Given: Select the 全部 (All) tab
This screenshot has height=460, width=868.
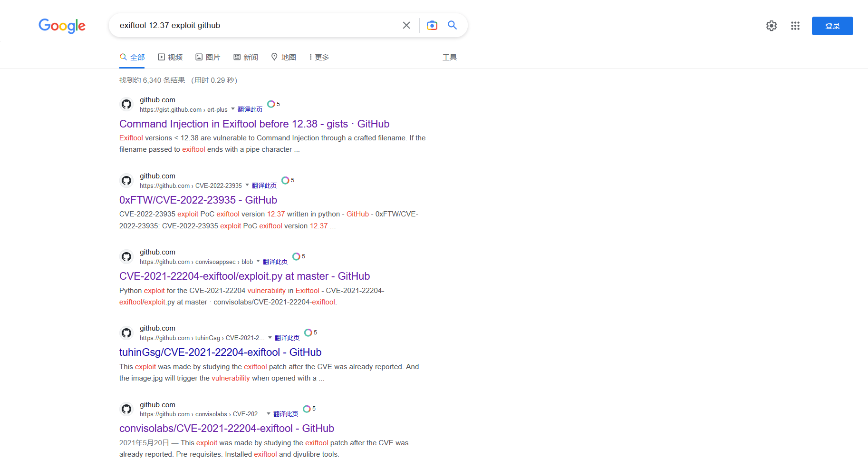Looking at the screenshot, I should click(x=132, y=57).
